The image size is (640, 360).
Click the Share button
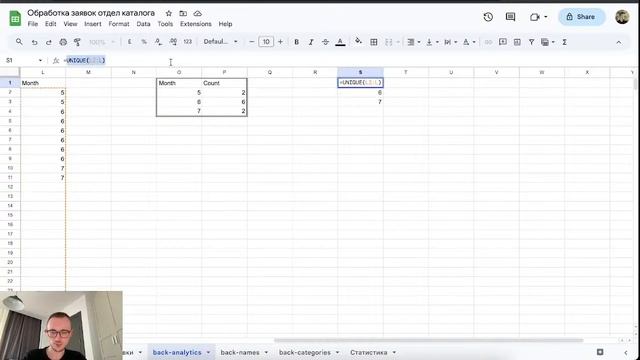click(x=581, y=17)
